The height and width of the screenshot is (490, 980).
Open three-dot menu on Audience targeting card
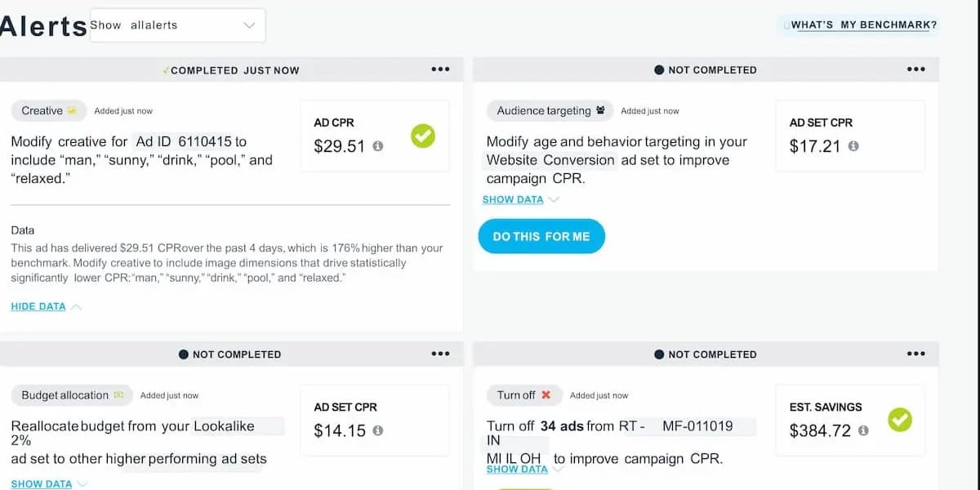click(916, 69)
